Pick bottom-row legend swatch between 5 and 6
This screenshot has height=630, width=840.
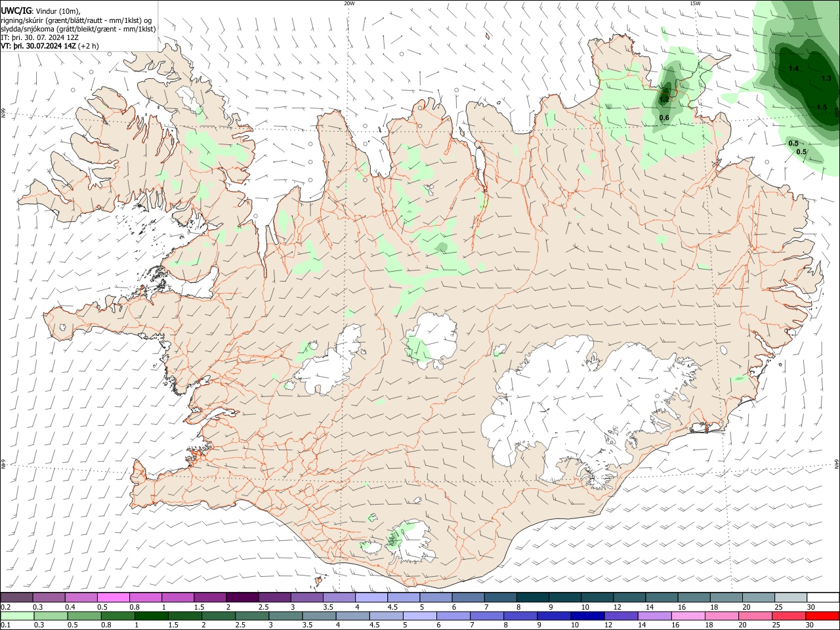[420, 616]
